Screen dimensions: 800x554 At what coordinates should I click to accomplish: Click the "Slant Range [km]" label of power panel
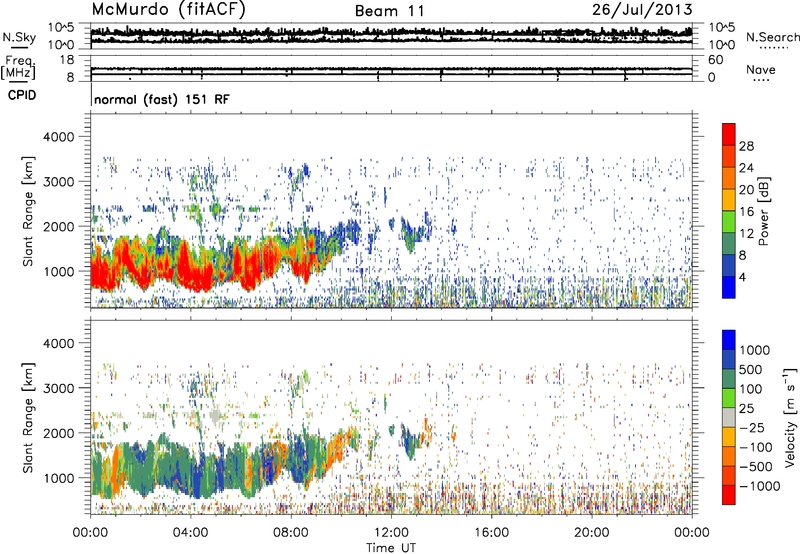[28, 211]
